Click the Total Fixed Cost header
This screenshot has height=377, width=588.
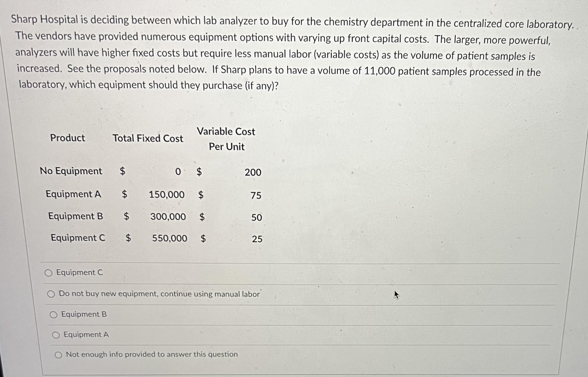click(148, 139)
